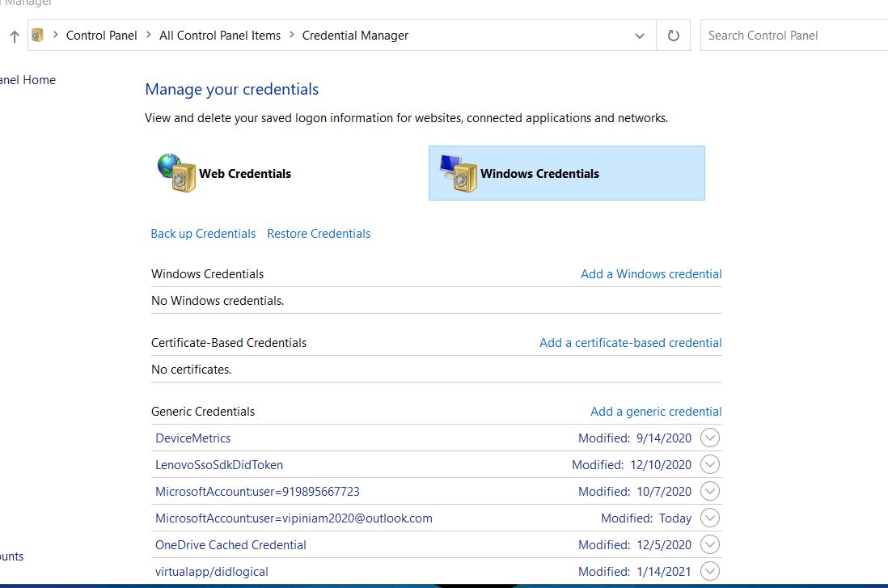The width and height of the screenshot is (888, 588).
Task: Click the No certificates. message
Action: tap(192, 370)
